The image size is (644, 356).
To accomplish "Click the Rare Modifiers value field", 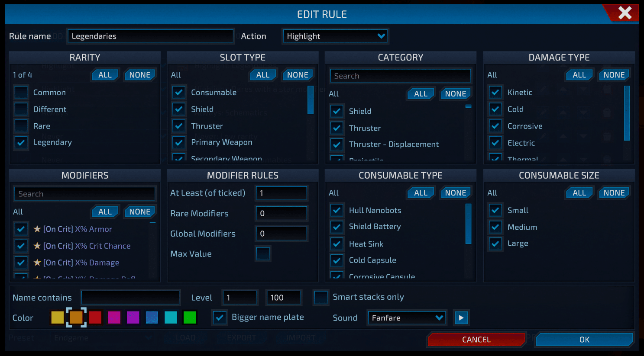I will click(282, 213).
